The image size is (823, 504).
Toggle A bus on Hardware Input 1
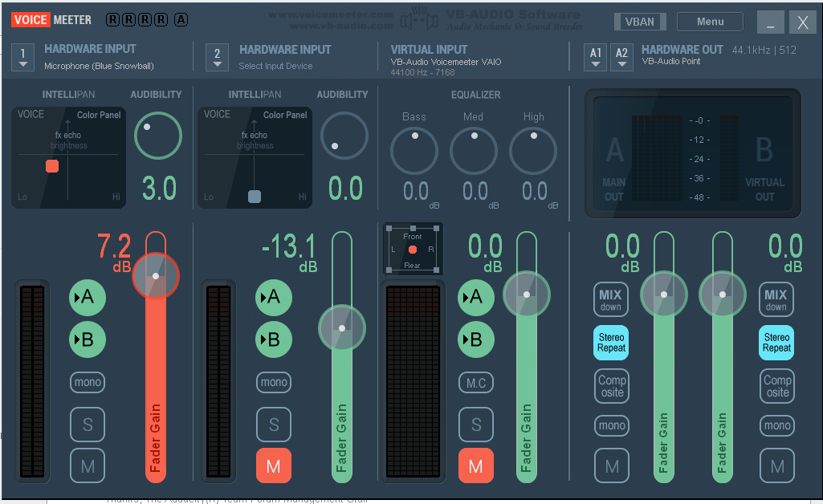tap(88, 298)
